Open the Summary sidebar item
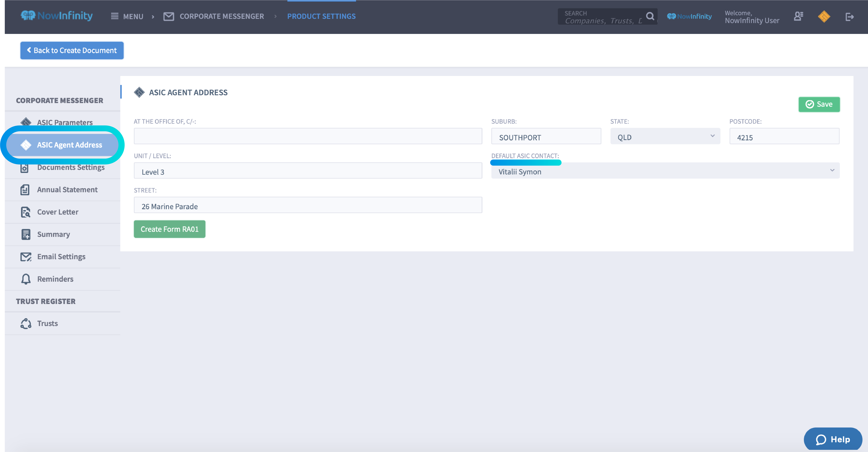This screenshot has width=868, height=452. pyautogui.click(x=53, y=234)
